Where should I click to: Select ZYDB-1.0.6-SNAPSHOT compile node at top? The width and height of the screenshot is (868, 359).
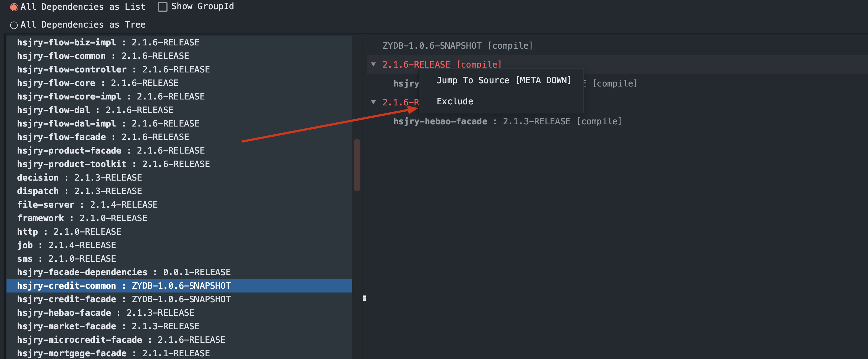coord(457,45)
